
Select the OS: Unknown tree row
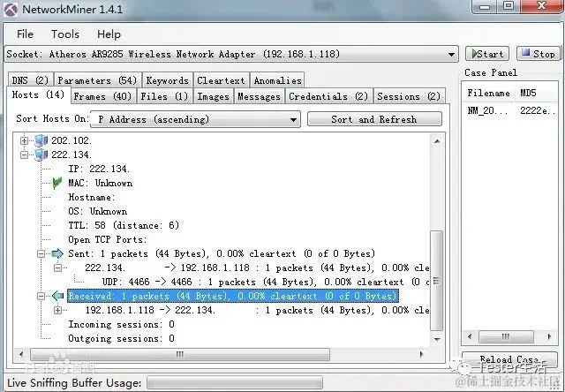tap(98, 212)
